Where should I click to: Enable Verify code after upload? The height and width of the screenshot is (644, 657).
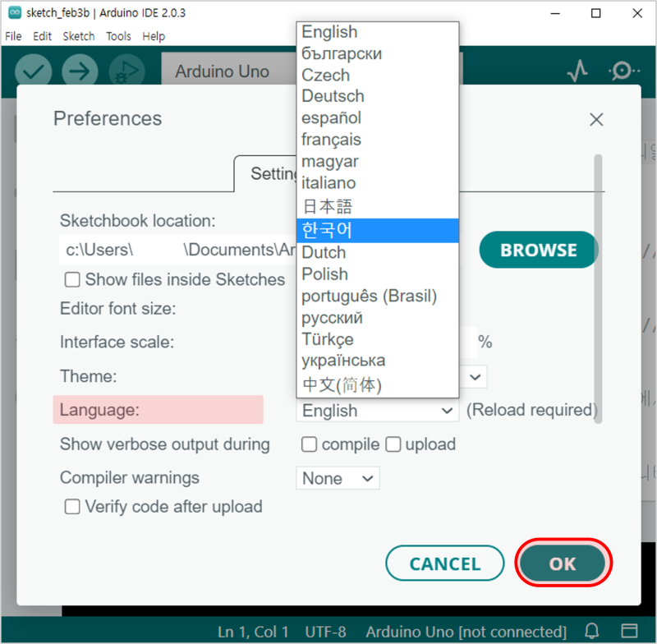tap(72, 507)
